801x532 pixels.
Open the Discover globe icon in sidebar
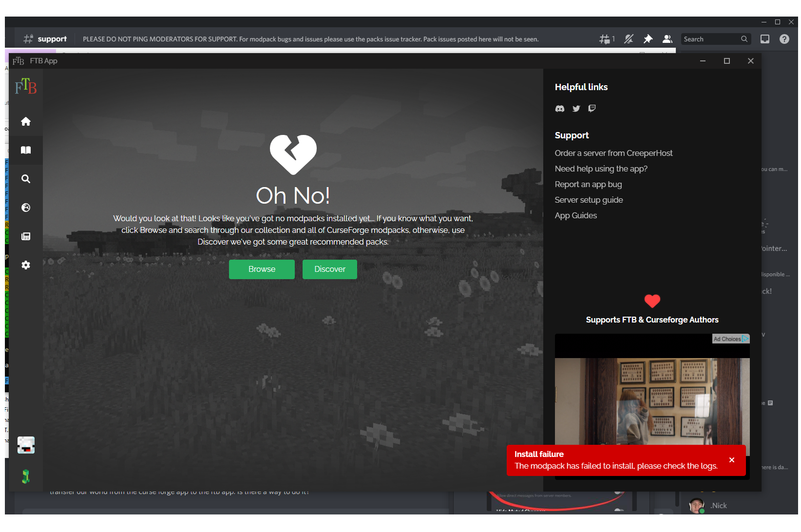pyautogui.click(x=26, y=208)
